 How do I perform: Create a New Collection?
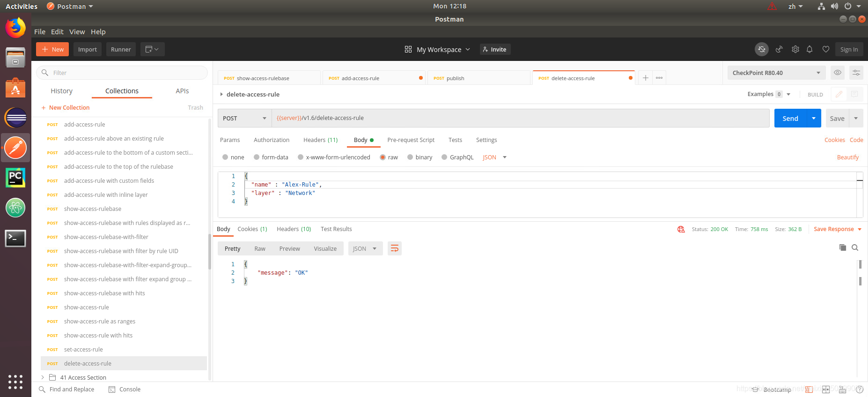coord(65,107)
